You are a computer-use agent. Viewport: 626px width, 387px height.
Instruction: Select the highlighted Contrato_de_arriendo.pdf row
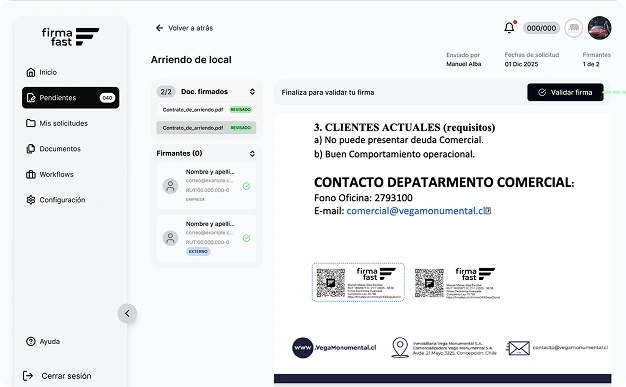(206, 128)
